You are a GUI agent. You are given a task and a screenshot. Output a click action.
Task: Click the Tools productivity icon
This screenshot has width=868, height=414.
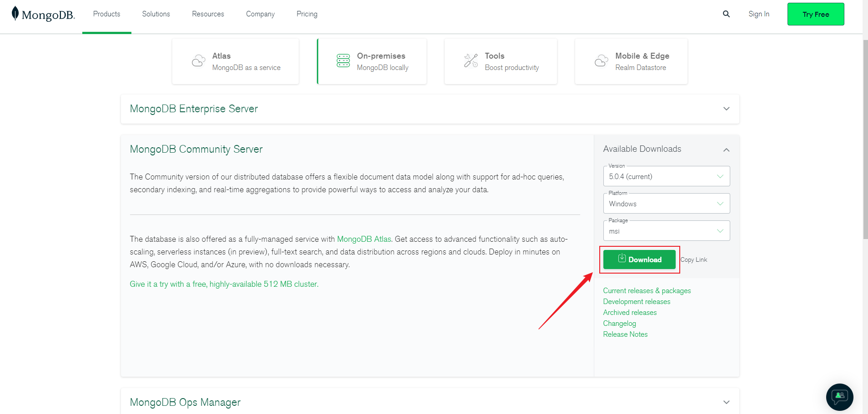click(471, 60)
